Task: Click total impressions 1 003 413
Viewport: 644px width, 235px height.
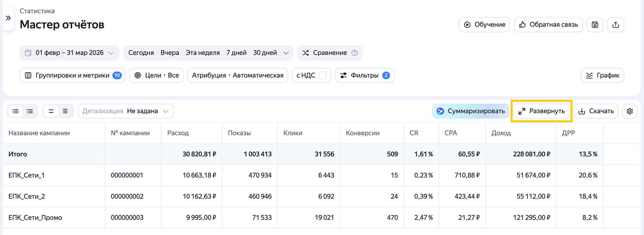Action: click(258, 154)
